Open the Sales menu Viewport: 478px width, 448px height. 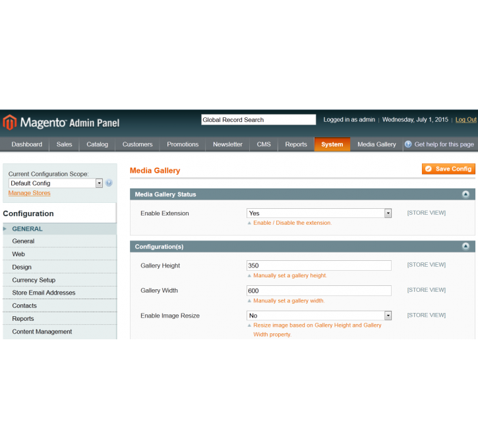65,144
